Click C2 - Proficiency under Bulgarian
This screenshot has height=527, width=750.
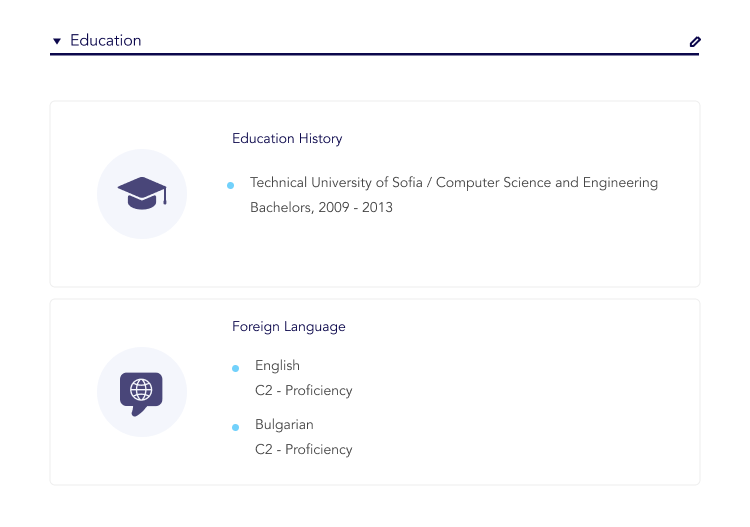point(303,450)
